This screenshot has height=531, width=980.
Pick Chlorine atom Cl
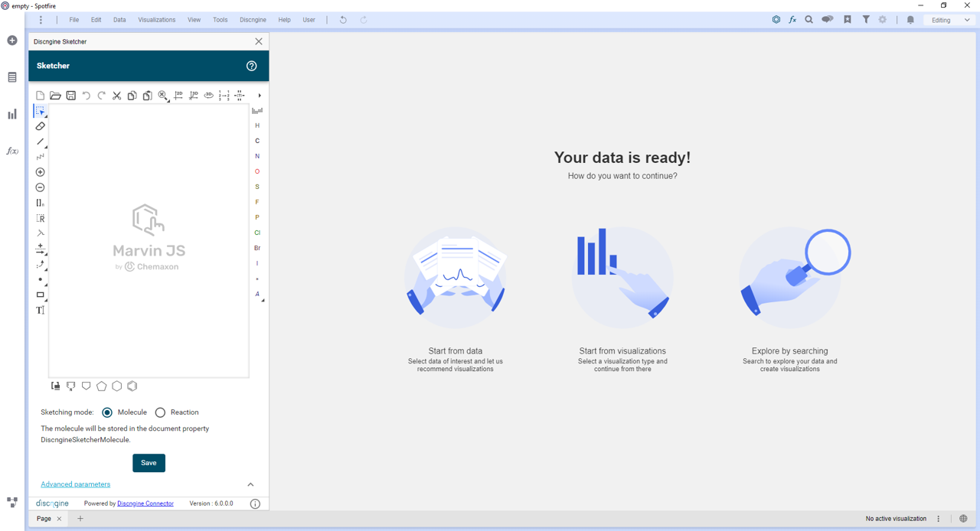point(257,233)
